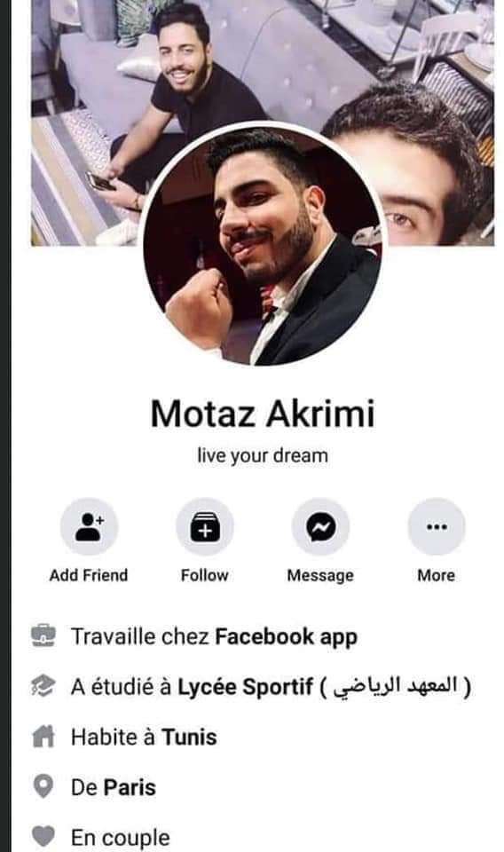The height and width of the screenshot is (852, 504).
Task: Tap the Add Friend person icon
Action: tap(89, 526)
